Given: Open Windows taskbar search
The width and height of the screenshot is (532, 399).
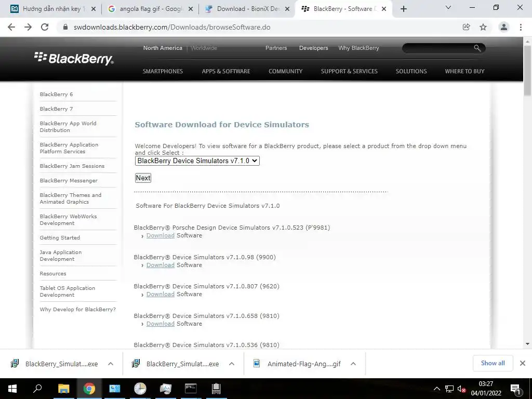Looking at the screenshot, I should click(x=37, y=389).
